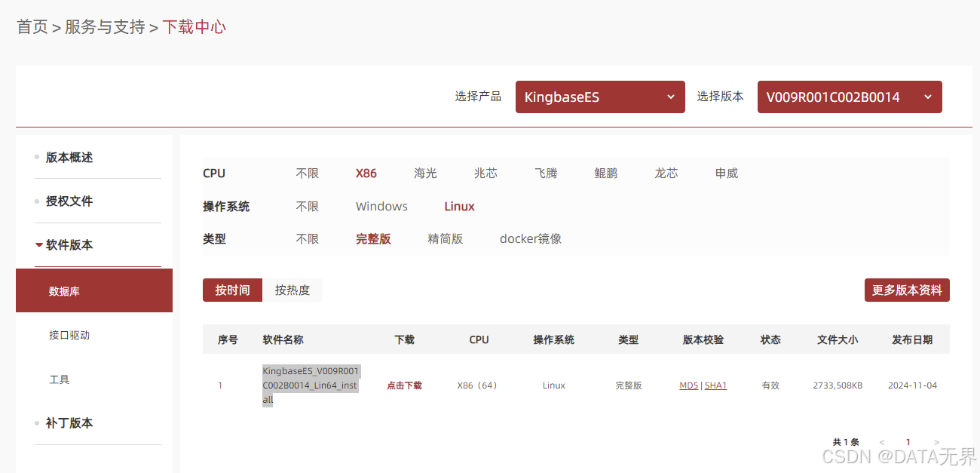Open MD5 checksum link
The width and height of the screenshot is (980, 473).
pos(688,385)
